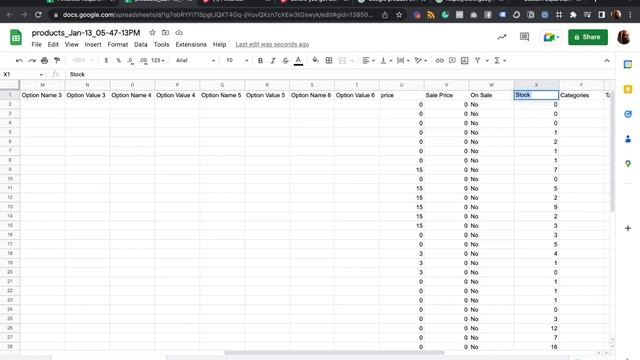
Task: Open the Tools menu
Action: 161,44
